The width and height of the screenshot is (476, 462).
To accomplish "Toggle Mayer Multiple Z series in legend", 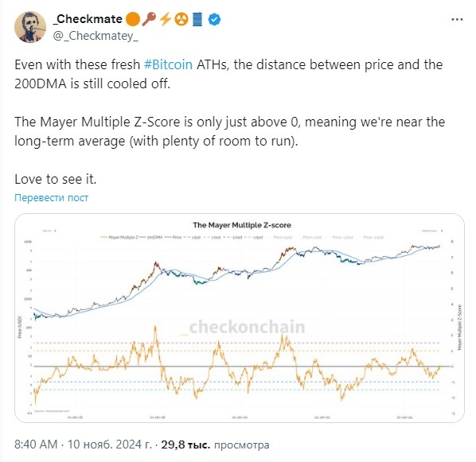I will pyautogui.click(x=119, y=237).
